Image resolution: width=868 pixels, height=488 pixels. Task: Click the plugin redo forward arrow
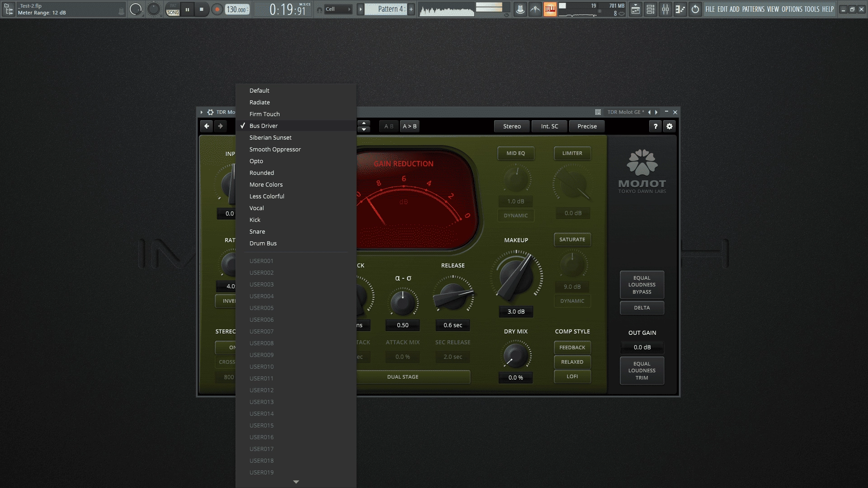coord(221,126)
